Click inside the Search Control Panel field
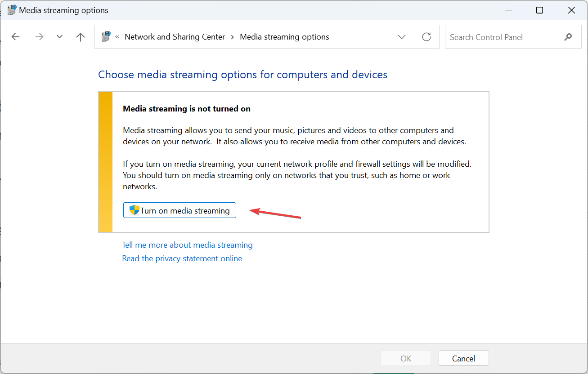Image resolution: width=588 pixels, height=374 pixels. tap(499, 37)
